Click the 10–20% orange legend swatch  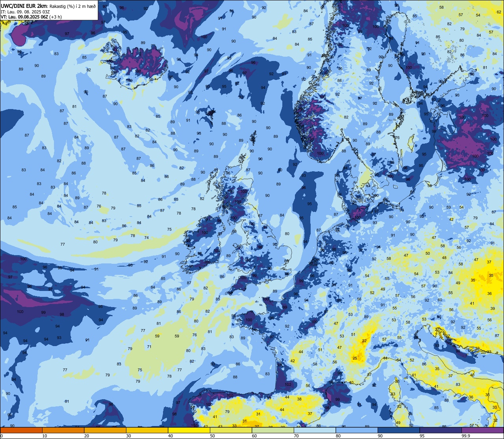coord(63,430)
